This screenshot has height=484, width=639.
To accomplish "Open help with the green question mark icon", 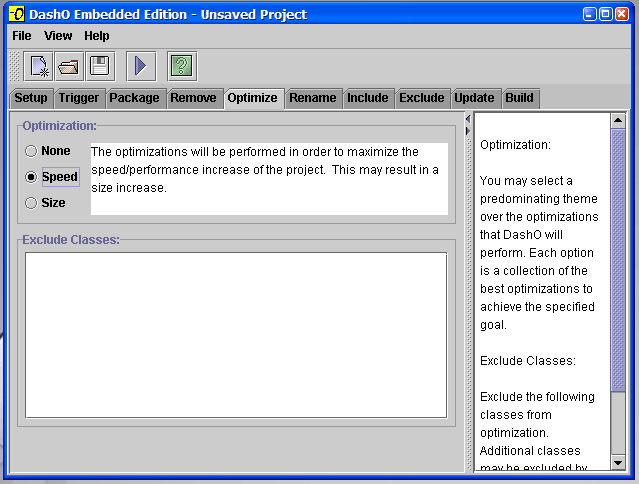I will tap(182, 66).
